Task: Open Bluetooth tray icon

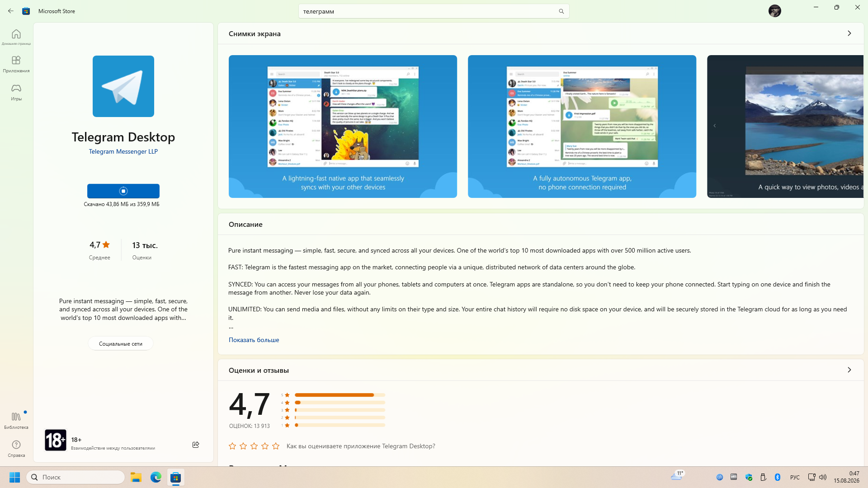Action: click(x=778, y=477)
